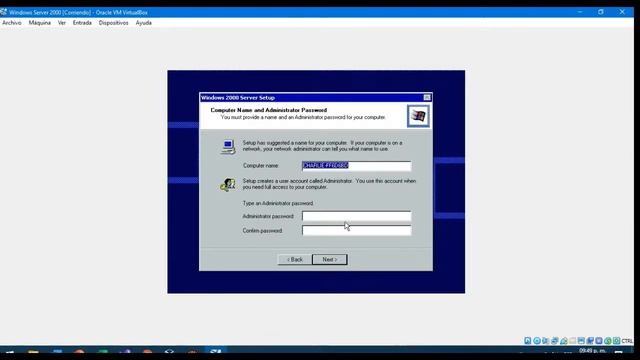The image size is (640, 360).
Task: Click the Administrator password field
Action: point(356,216)
